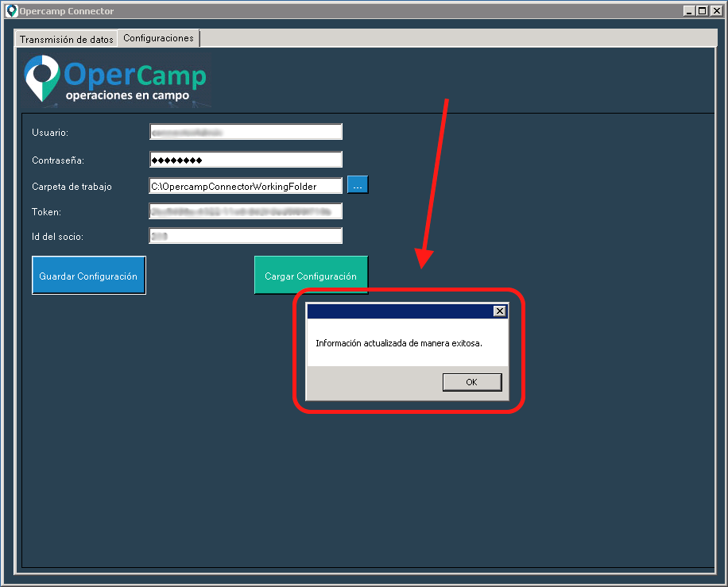Select the Configuraciones tab

point(158,38)
